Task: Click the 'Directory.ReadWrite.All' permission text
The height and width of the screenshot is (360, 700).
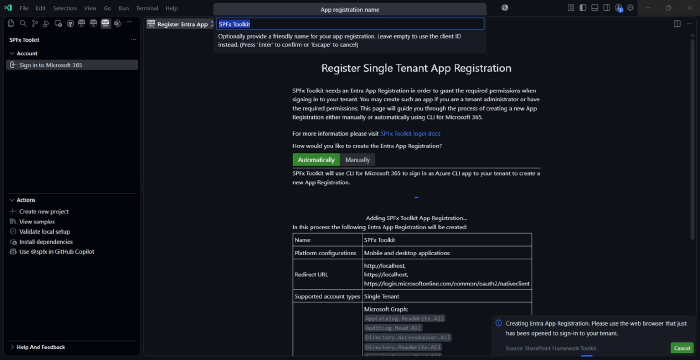Action: point(403,347)
